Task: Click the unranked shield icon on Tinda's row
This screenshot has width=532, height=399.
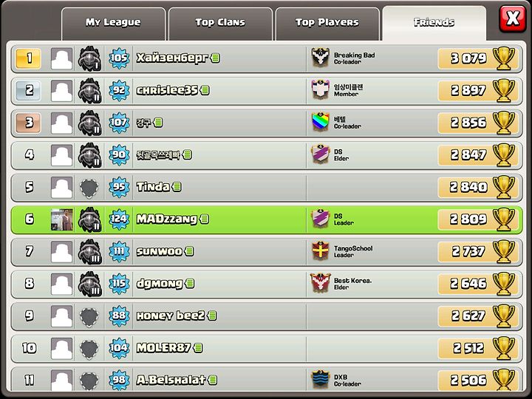Action: 89,187
